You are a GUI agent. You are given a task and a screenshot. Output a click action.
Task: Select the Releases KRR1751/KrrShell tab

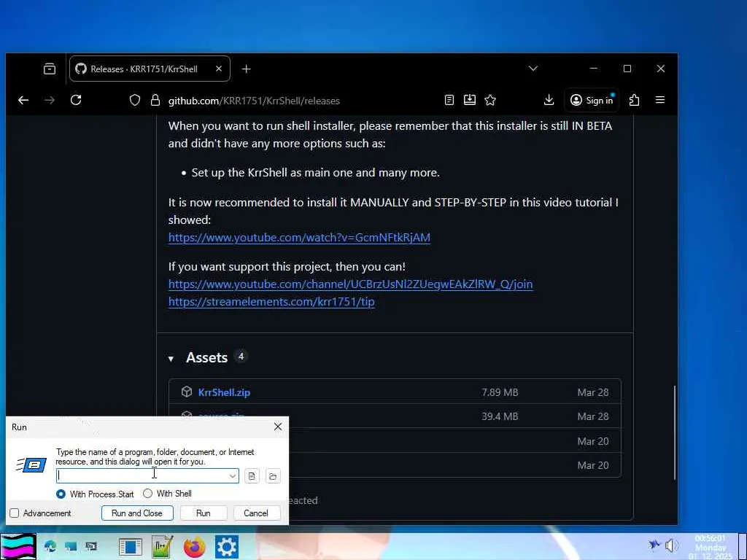[150, 69]
